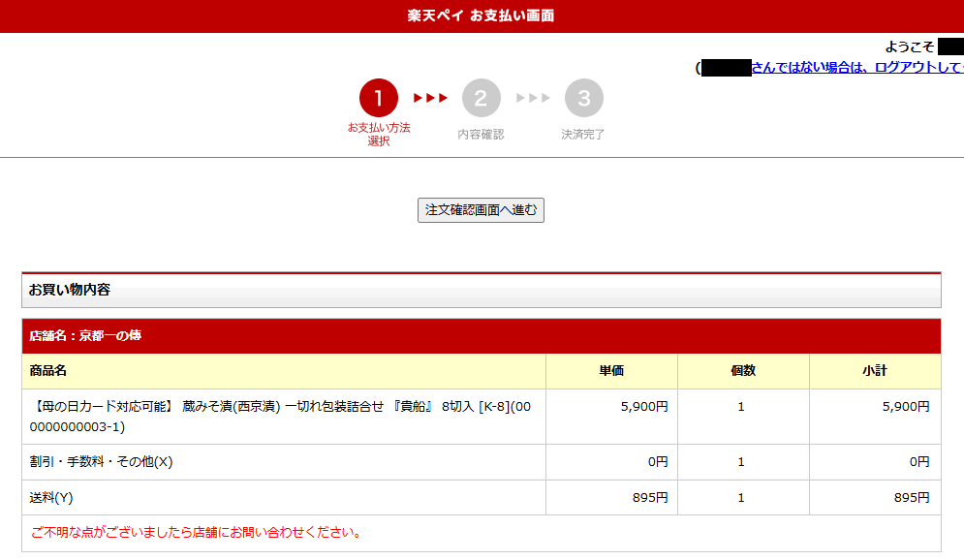Click the 単価 column header
This screenshot has width=964, height=560.
point(611,371)
